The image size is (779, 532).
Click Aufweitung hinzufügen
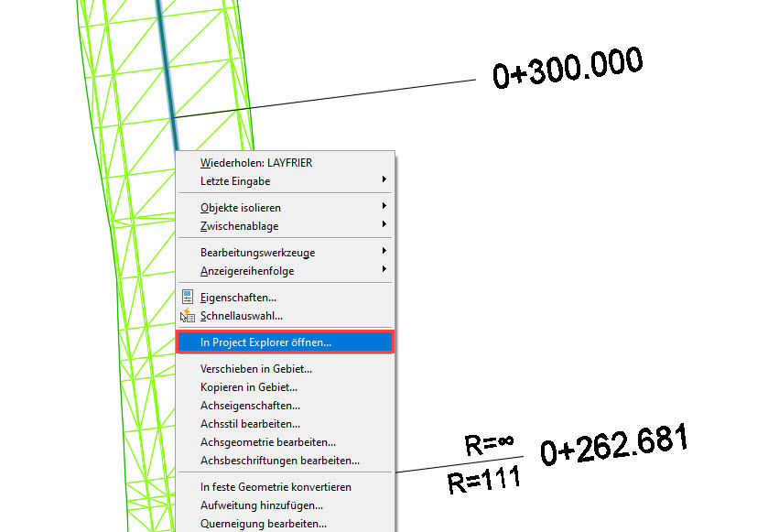click(x=261, y=505)
